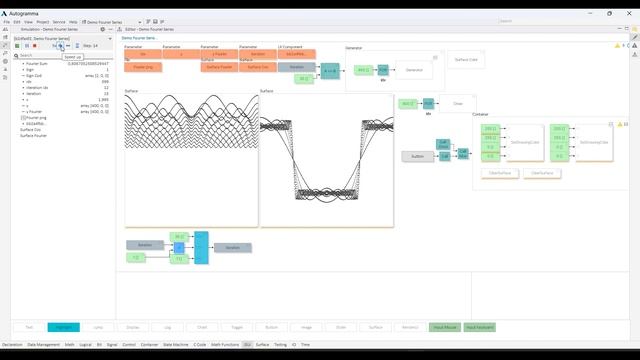Click the round fifth icon in left sidebar
Screen dimensions: 640x360
point(5,61)
